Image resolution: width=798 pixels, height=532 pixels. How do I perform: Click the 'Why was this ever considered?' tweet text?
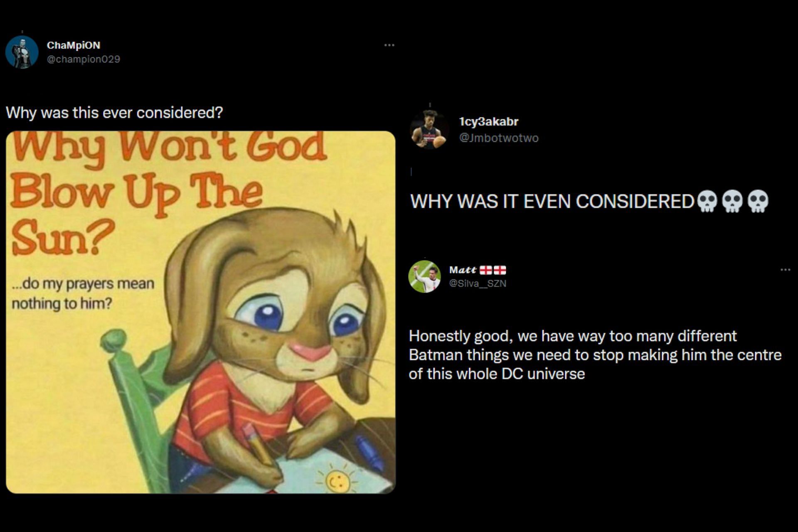click(x=114, y=113)
